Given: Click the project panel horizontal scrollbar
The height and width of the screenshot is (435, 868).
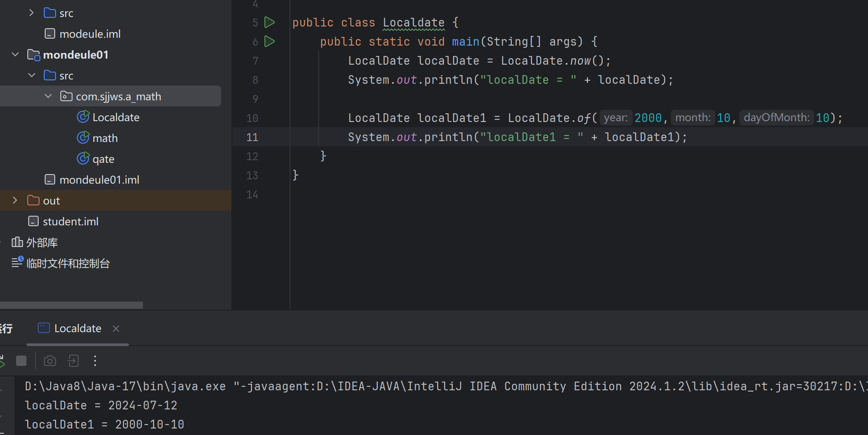Looking at the screenshot, I should (71, 305).
